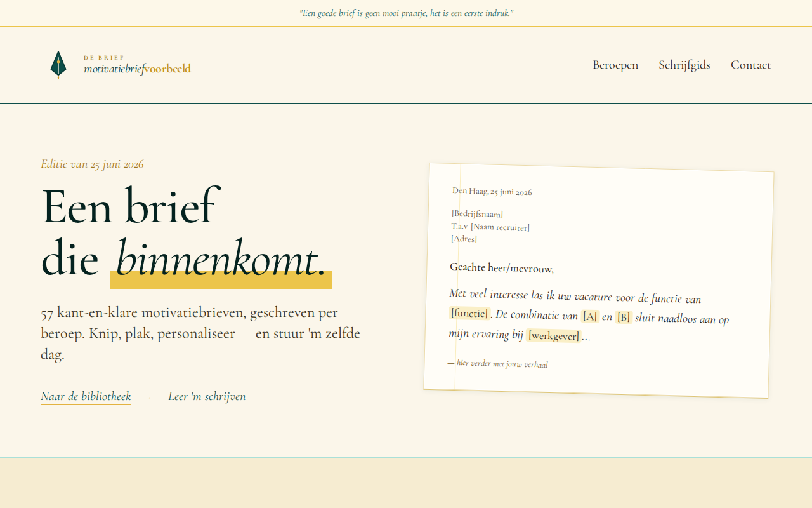The image size is (812, 508).
Task: Go to the Schrijfgids navigation link
Action: 684,65
